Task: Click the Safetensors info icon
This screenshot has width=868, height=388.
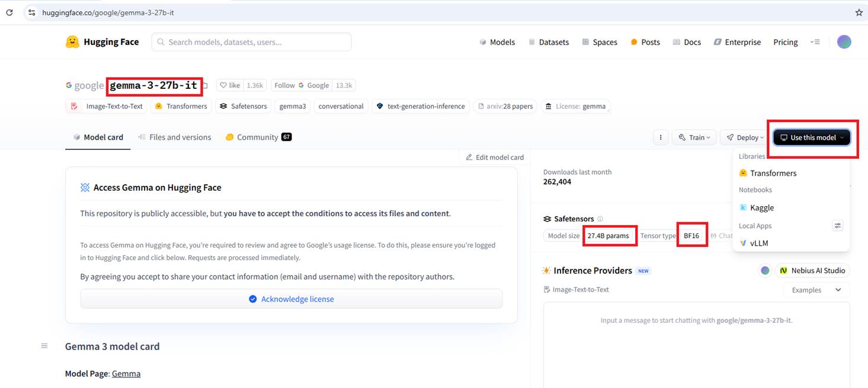Action: [x=600, y=219]
